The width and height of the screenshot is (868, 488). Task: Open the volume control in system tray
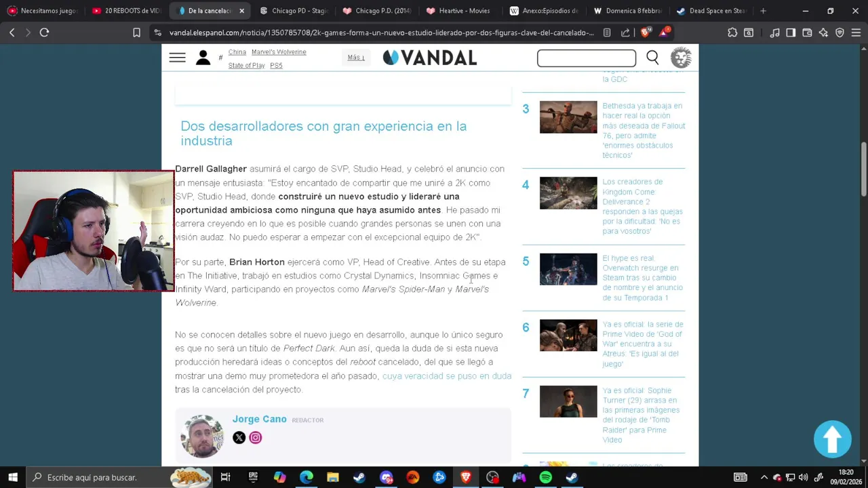pos(804,477)
